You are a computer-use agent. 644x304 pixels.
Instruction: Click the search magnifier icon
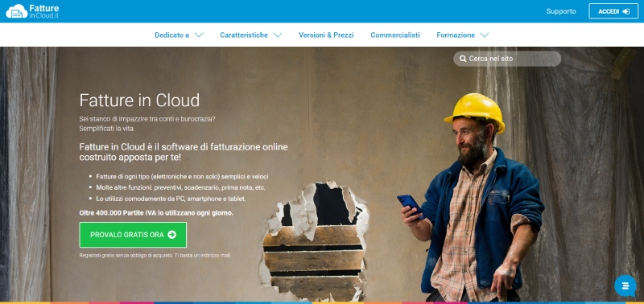point(463,59)
